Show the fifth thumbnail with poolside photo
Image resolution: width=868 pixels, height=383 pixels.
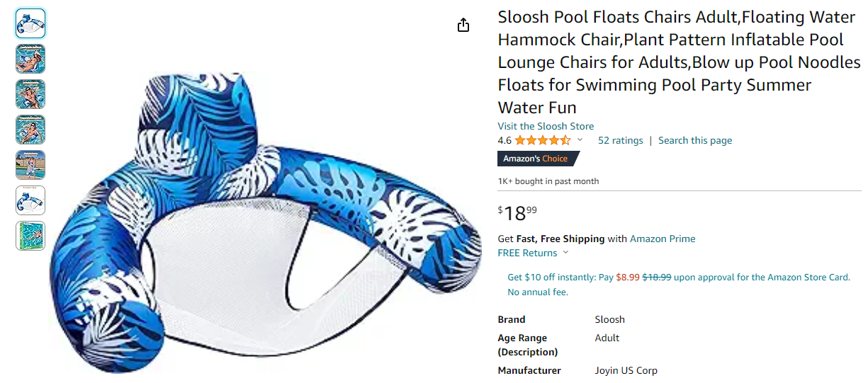(30, 165)
